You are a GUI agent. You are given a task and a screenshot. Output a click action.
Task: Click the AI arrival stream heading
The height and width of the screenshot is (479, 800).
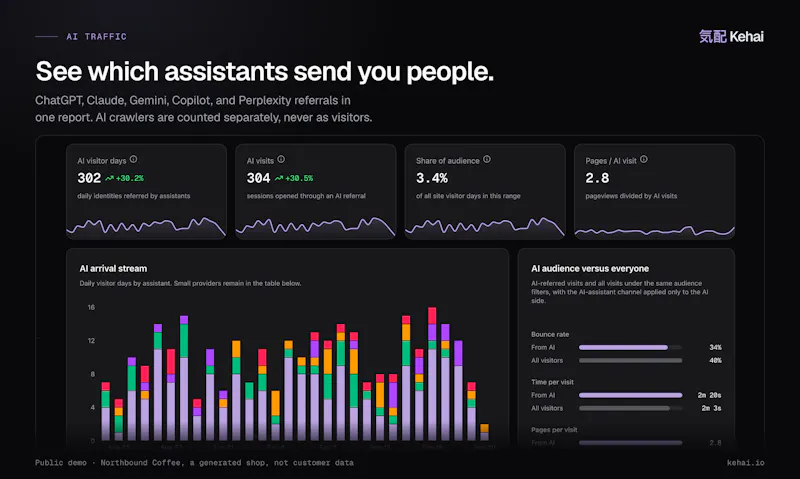click(113, 269)
